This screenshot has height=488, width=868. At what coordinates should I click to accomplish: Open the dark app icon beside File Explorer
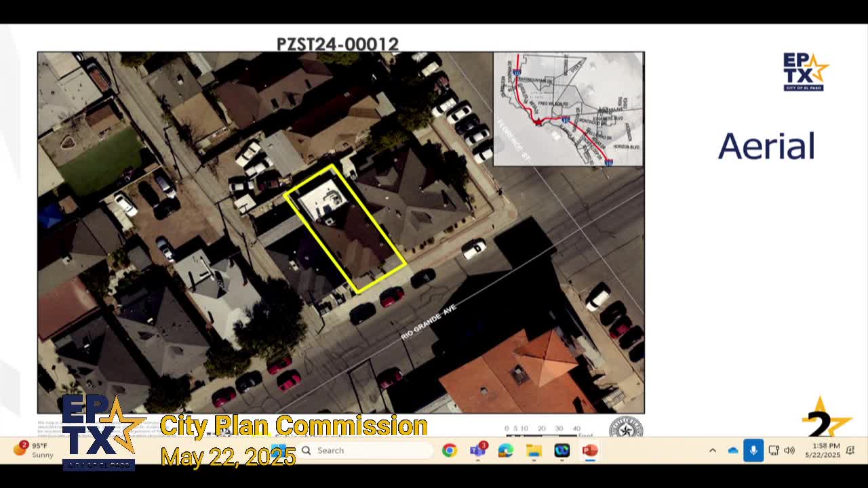click(562, 451)
